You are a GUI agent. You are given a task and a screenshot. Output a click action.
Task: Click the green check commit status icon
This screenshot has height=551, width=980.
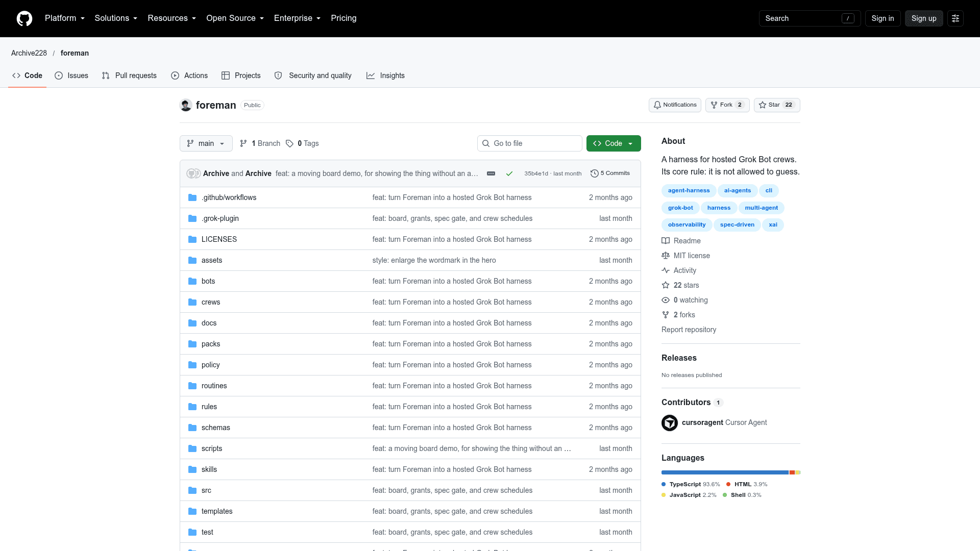point(509,173)
